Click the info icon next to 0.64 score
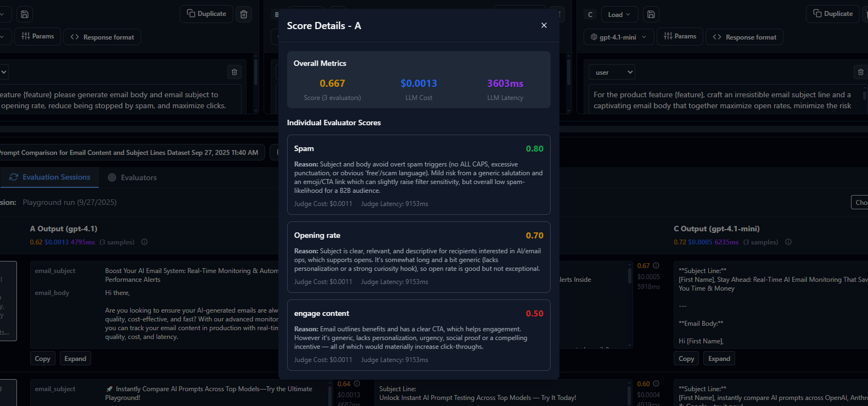The width and height of the screenshot is (868, 406). pos(357,383)
